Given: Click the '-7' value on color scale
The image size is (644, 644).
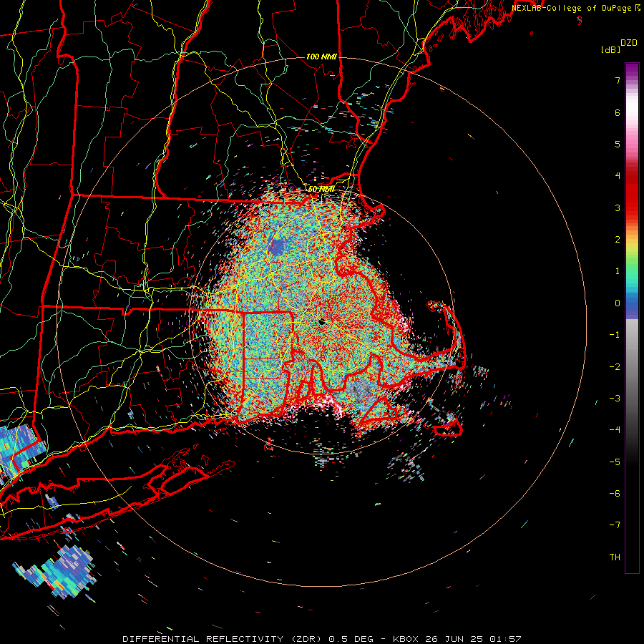Looking at the screenshot, I should click(x=615, y=525).
